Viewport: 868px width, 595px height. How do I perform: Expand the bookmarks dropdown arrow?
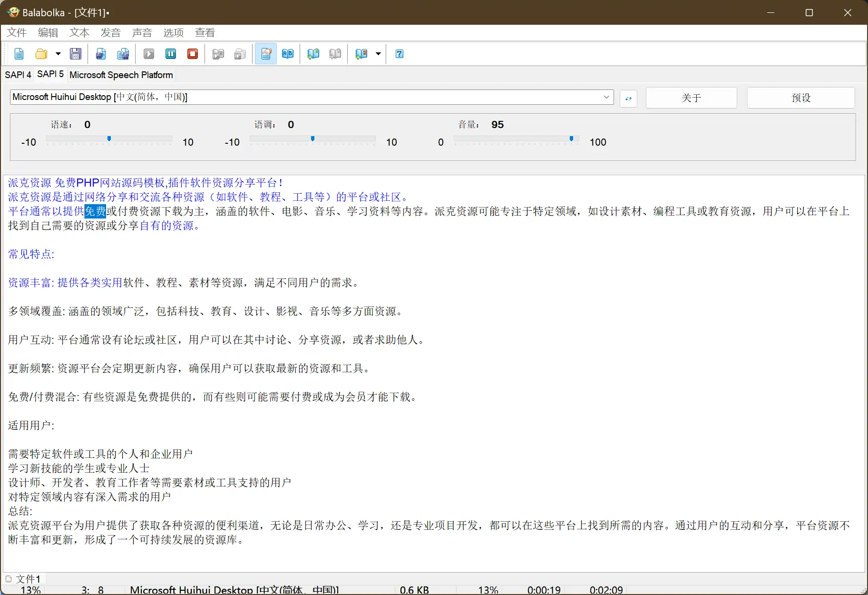point(378,54)
